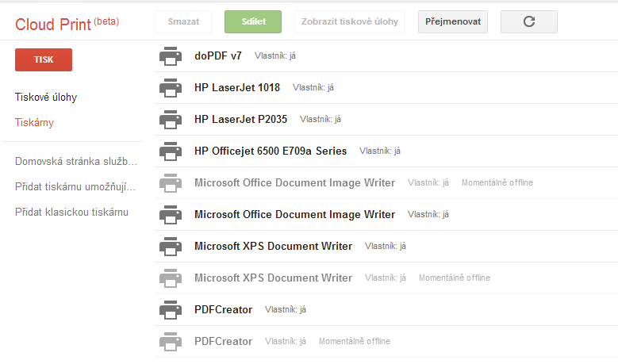Click the Smazat button
The image size is (618, 364).
click(x=183, y=21)
